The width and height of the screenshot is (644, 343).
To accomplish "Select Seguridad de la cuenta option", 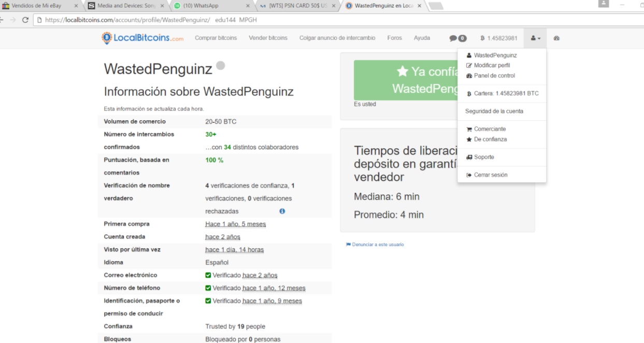I will [494, 111].
